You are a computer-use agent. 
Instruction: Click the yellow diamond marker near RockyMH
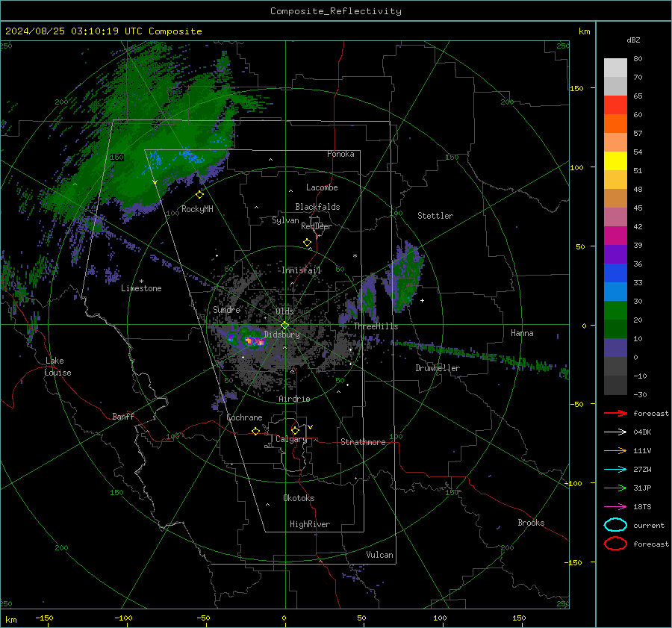[x=199, y=195]
